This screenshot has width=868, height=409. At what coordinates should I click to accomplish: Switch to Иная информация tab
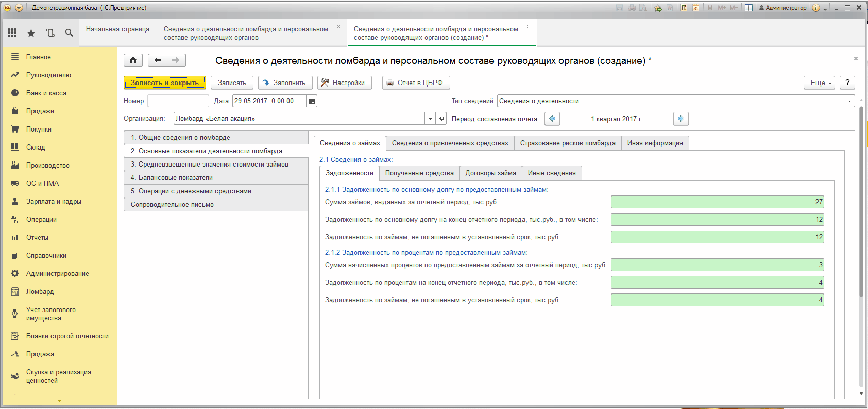coord(655,143)
